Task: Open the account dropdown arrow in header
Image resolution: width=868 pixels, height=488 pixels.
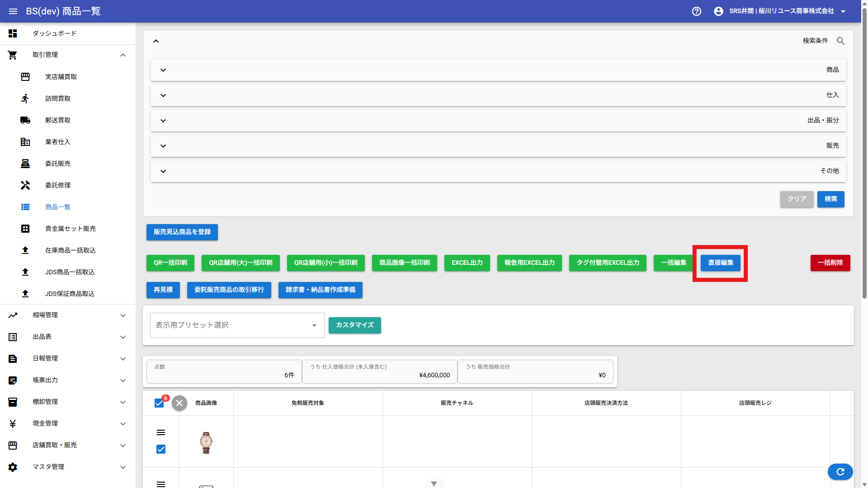Action: tap(843, 12)
